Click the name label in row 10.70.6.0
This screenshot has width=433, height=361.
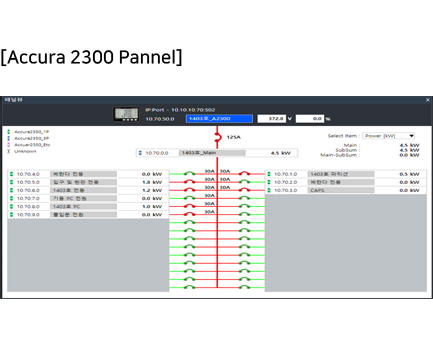pos(83,190)
